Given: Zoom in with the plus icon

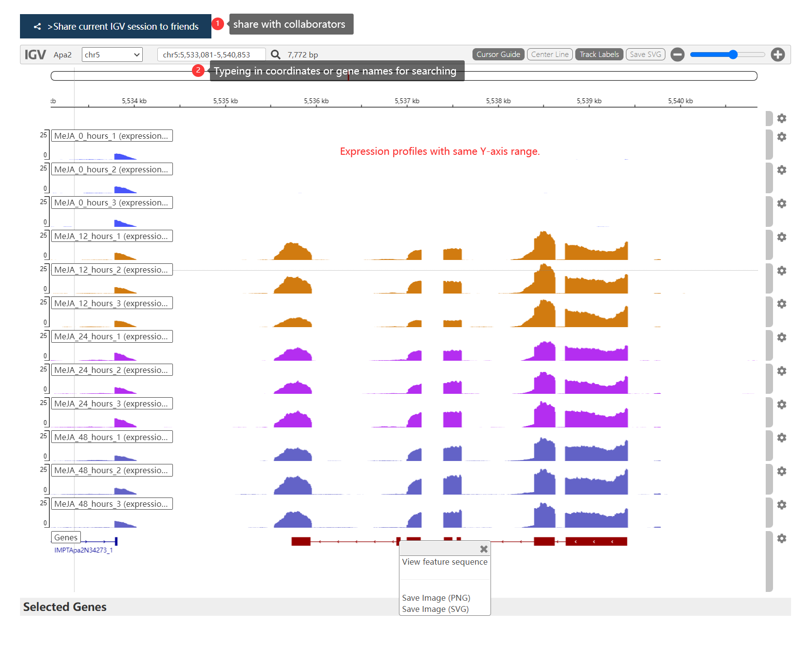Looking at the screenshot, I should tap(777, 55).
